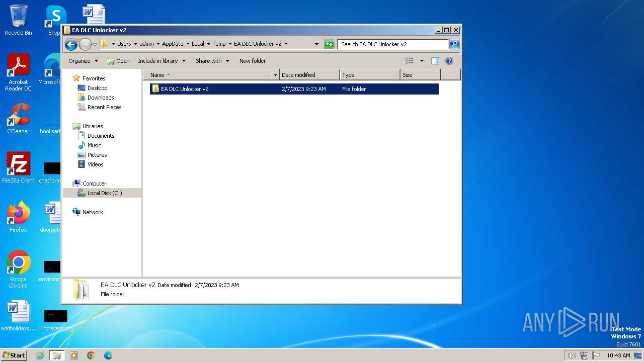Viewport: 644px width, 362px height.
Task: Click admin in the address breadcrumb
Action: click(x=146, y=44)
